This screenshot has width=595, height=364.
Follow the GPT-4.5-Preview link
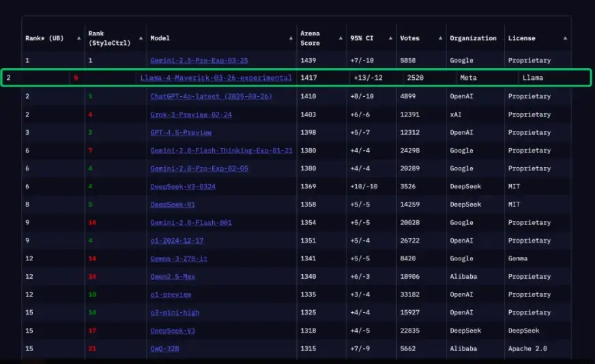click(181, 132)
